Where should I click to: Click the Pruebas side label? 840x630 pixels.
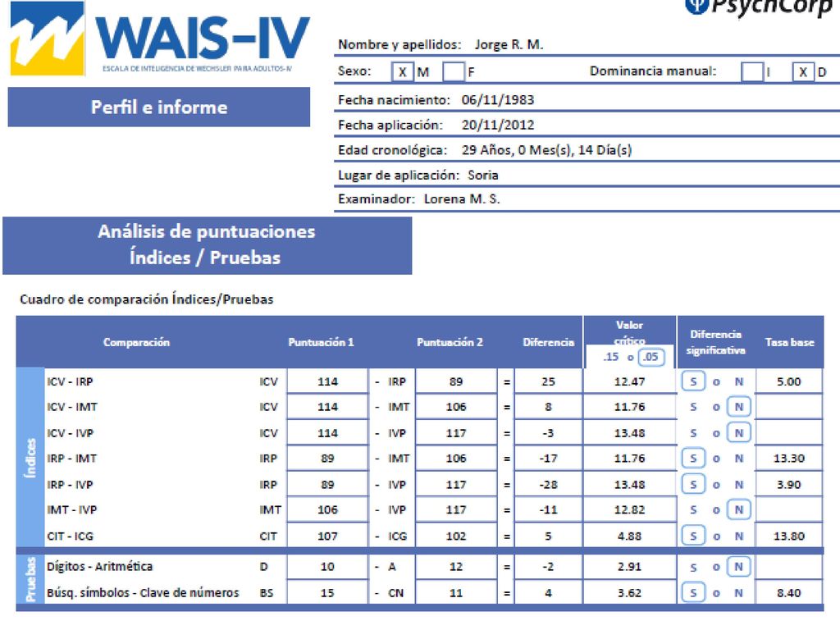(x=30, y=579)
